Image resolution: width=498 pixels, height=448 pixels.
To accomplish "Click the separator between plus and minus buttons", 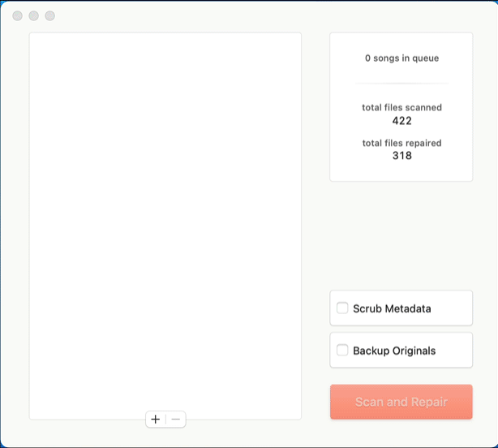I will 166,419.
